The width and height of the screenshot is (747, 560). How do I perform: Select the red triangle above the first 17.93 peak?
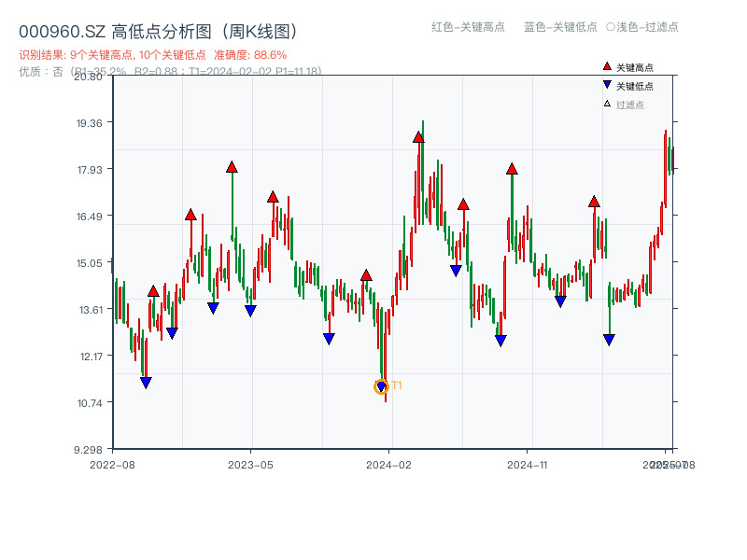click(x=232, y=167)
